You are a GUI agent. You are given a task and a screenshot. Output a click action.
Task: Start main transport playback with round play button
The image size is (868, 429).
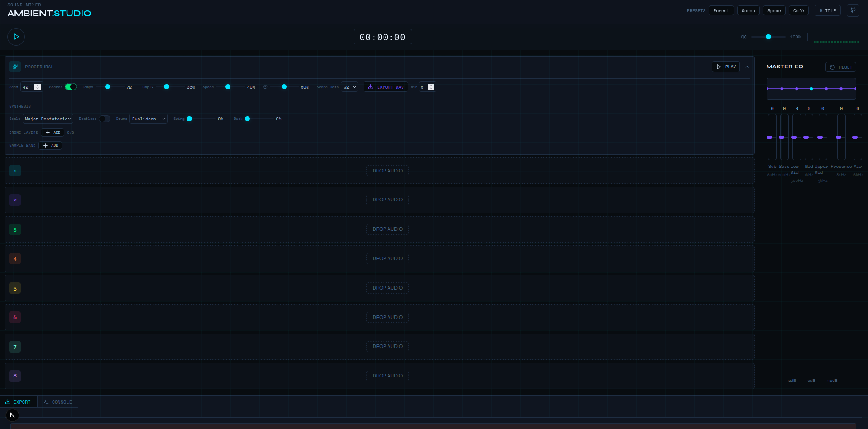click(16, 37)
